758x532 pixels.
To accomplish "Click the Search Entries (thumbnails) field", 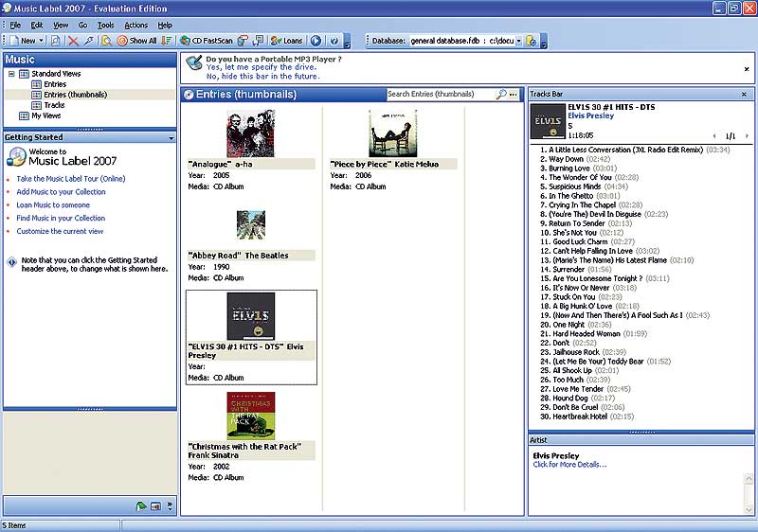I will [440, 94].
